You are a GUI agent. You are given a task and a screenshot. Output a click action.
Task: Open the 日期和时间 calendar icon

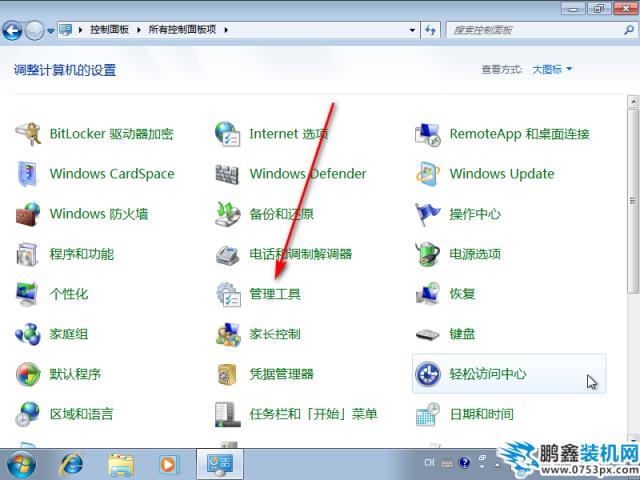tap(428, 414)
